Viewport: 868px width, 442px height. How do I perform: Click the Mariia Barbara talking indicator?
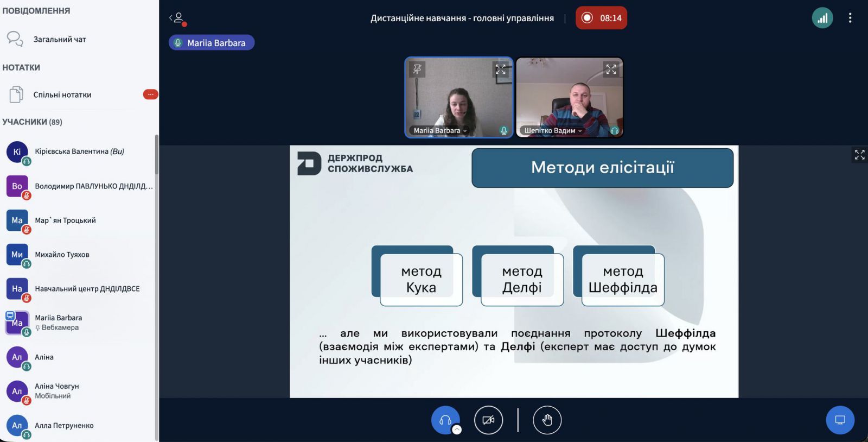click(212, 43)
